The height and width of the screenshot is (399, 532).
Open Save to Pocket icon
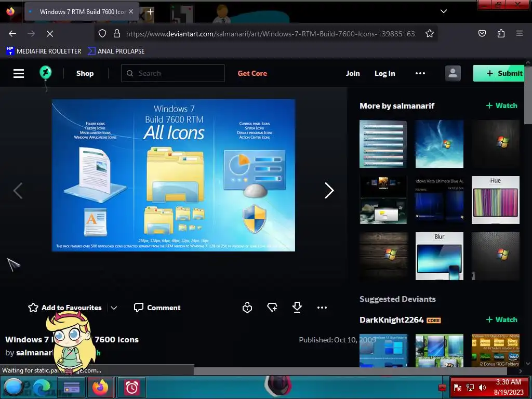click(x=482, y=34)
